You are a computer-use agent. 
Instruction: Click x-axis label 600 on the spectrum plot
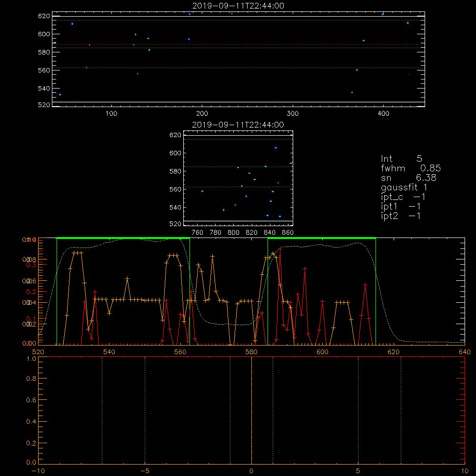click(322, 352)
